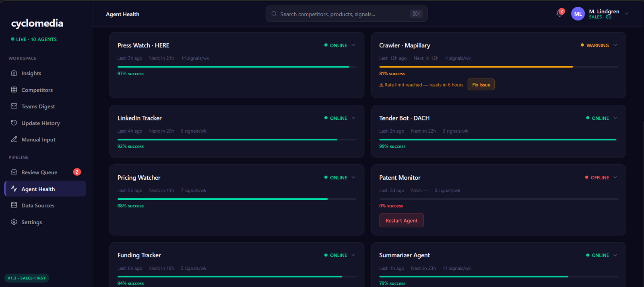The height and width of the screenshot is (287, 644).
Task: Select the Data Sources database icon
Action: [14, 205]
